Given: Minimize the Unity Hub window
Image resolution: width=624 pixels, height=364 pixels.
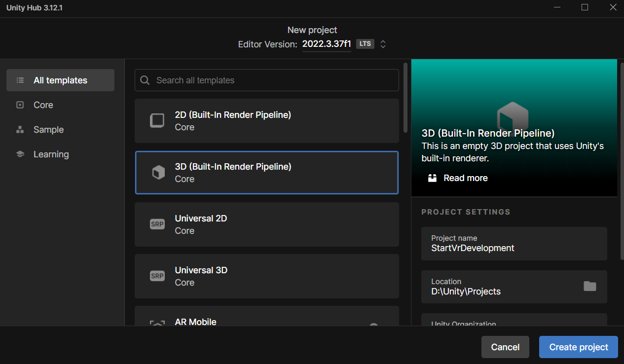Looking at the screenshot, I should pos(556,7).
